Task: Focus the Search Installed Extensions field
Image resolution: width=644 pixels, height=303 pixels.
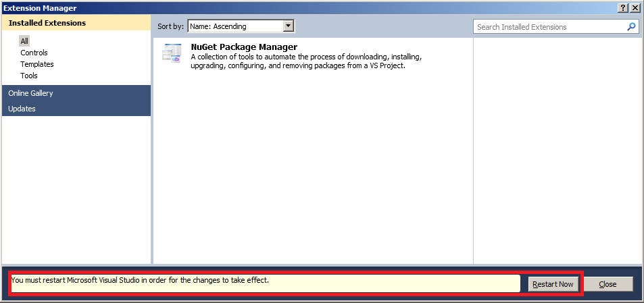Action: pos(549,27)
